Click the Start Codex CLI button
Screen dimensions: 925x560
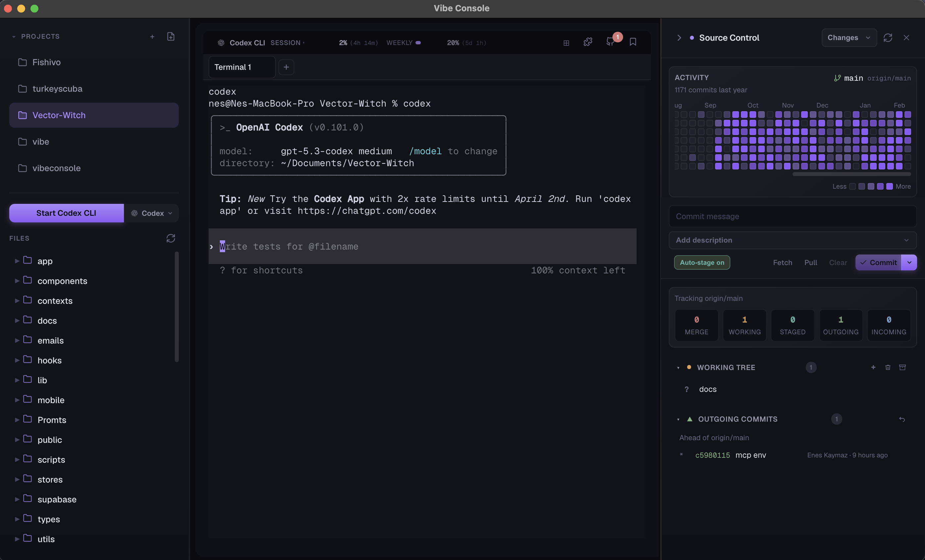click(66, 213)
